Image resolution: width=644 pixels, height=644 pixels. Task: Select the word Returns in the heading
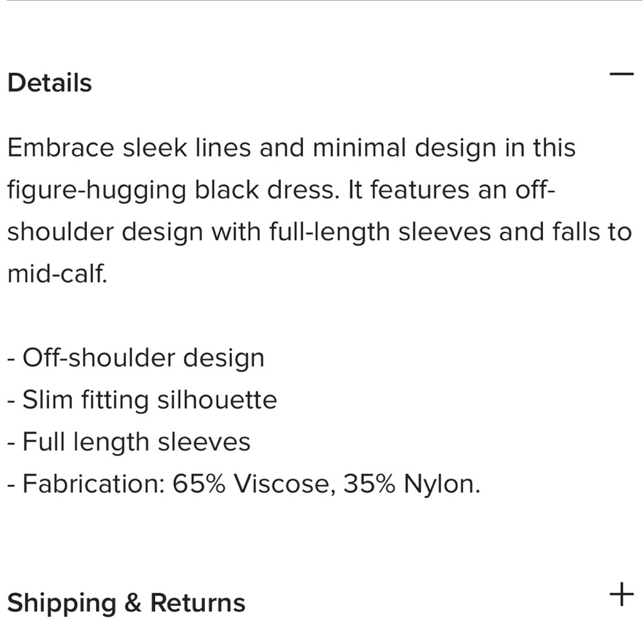198,603
